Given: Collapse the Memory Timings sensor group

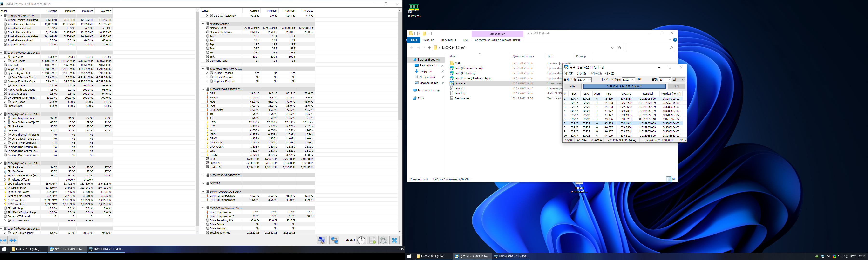Looking at the screenshot, I should coord(203,24).
